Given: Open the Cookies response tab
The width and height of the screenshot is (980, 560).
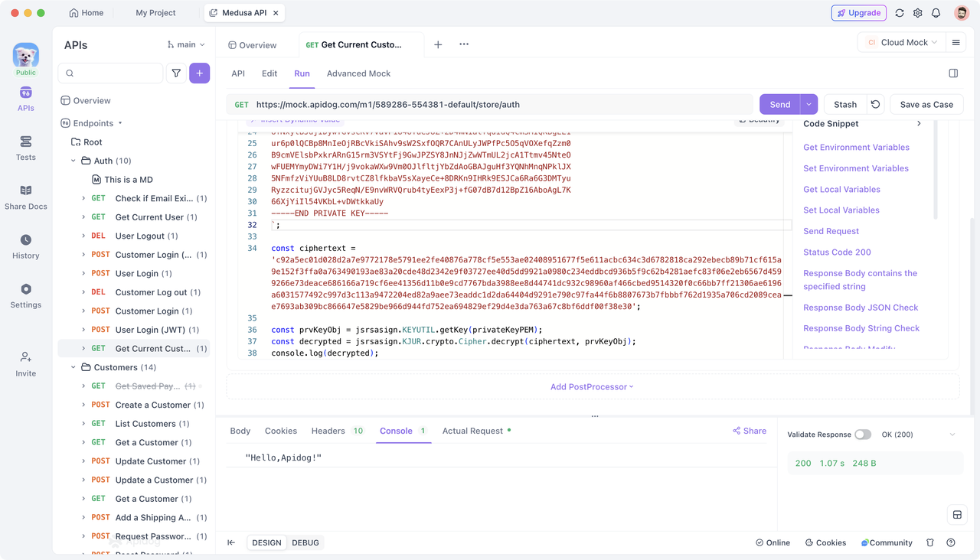Looking at the screenshot, I should [x=281, y=431].
